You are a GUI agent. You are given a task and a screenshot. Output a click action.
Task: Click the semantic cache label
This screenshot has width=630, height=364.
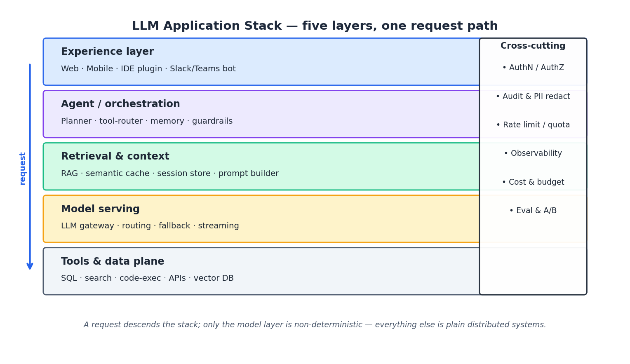(x=118, y=173)
